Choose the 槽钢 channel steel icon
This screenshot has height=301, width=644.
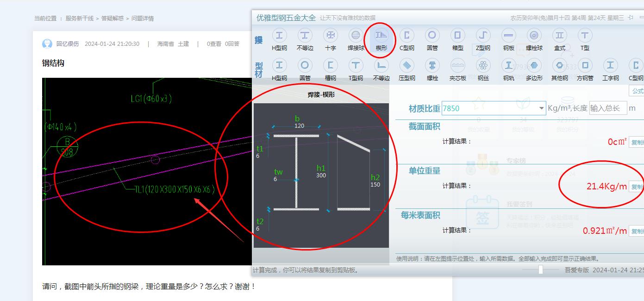330,69
